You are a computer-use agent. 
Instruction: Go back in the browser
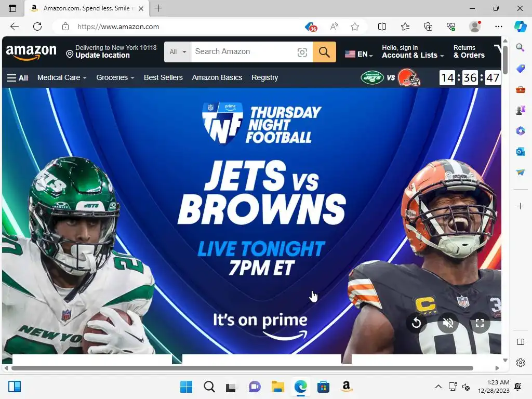[14, 26]
